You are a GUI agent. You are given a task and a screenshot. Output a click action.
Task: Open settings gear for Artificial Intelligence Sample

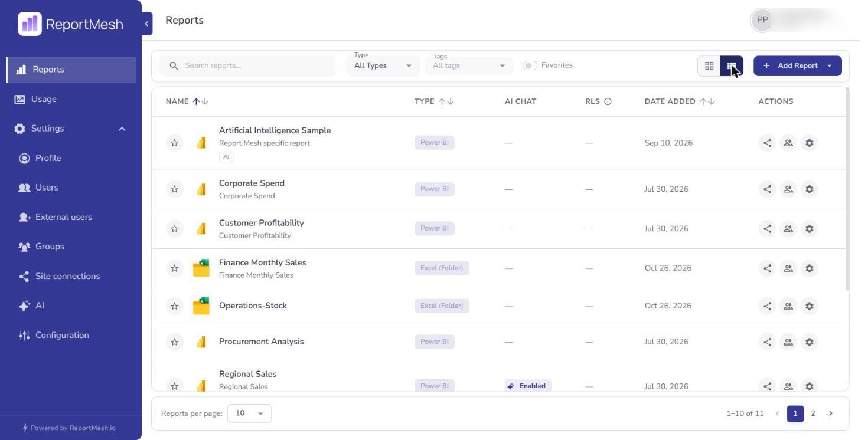point(809,143)
